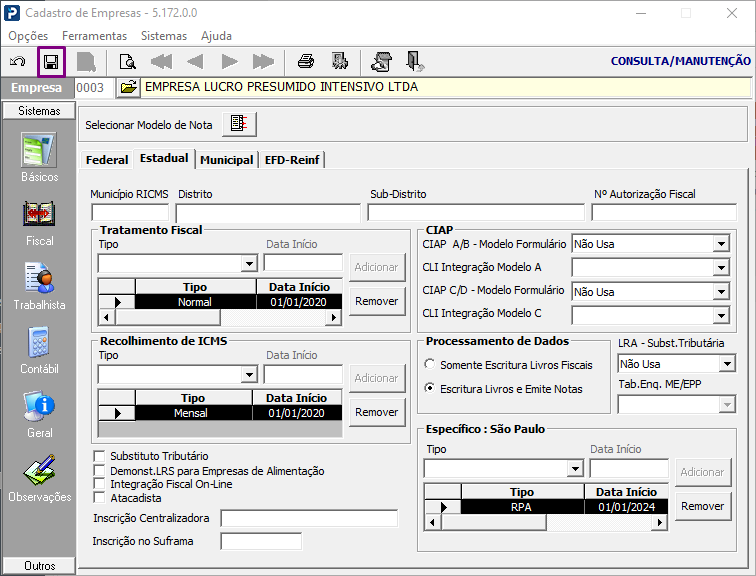Click the save (floppy disk) toolbar icon
Image resolution: width=756 pixels, height=576 pixels.
pyautogui.click(x=50, y=62)
